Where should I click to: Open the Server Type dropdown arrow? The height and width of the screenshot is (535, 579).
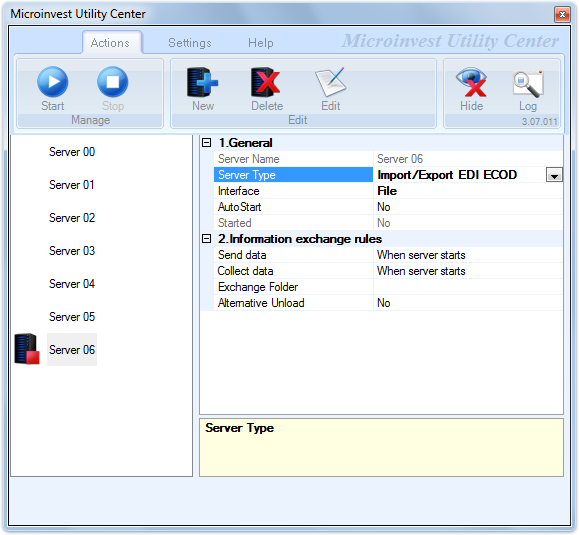[554, 175]
